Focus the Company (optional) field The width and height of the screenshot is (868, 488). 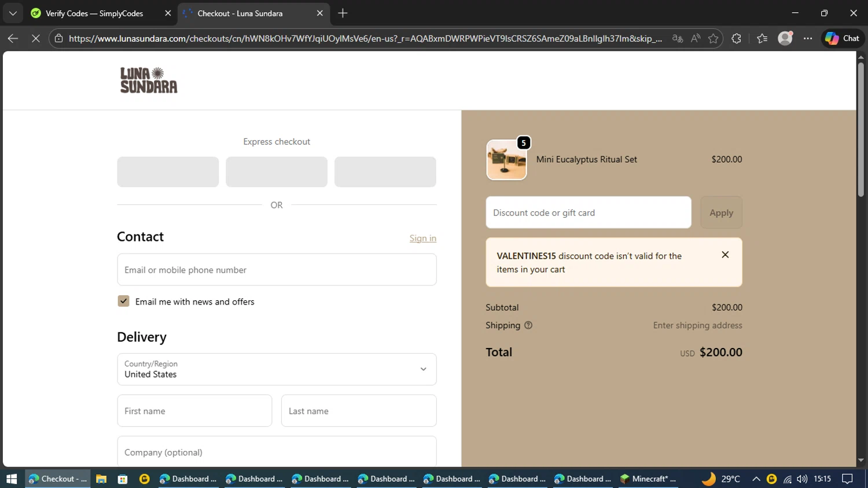[x=277, y=452]
